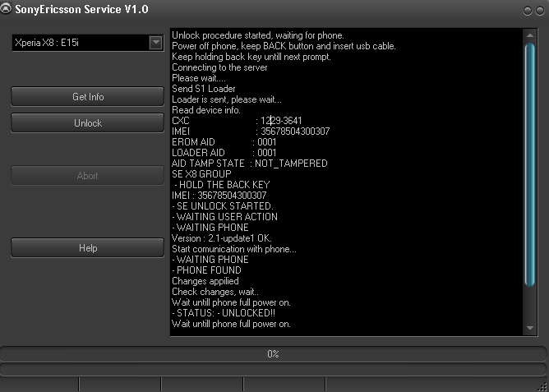Click the resize grip at bottom-right corner
549x392 pixels.
pyautogui.click(x=542, y=385)
